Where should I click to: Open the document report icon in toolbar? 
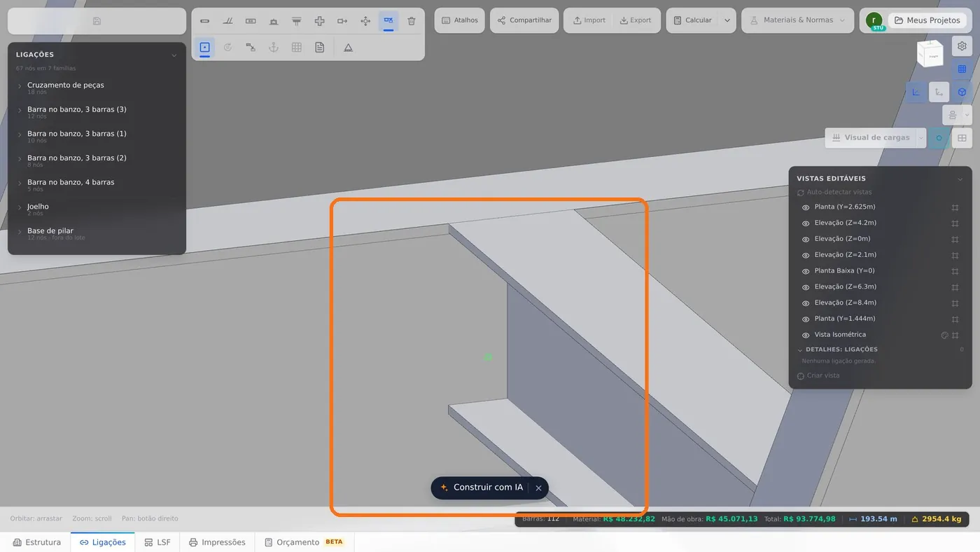(x=320, y=47)
